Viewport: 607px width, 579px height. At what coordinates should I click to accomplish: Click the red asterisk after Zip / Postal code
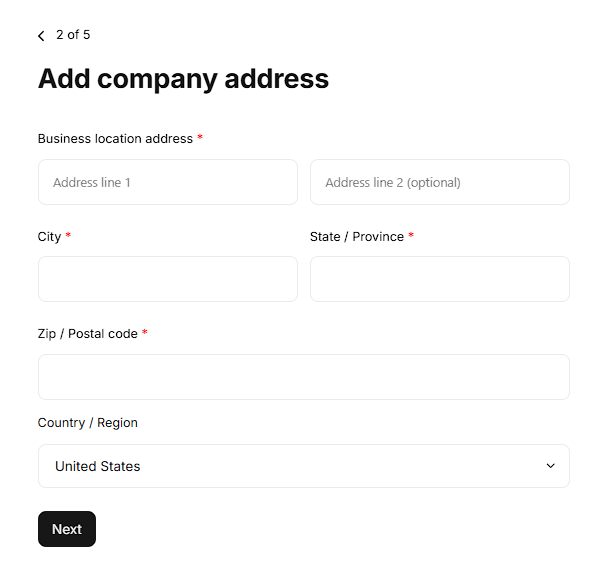tap(145, 334)
